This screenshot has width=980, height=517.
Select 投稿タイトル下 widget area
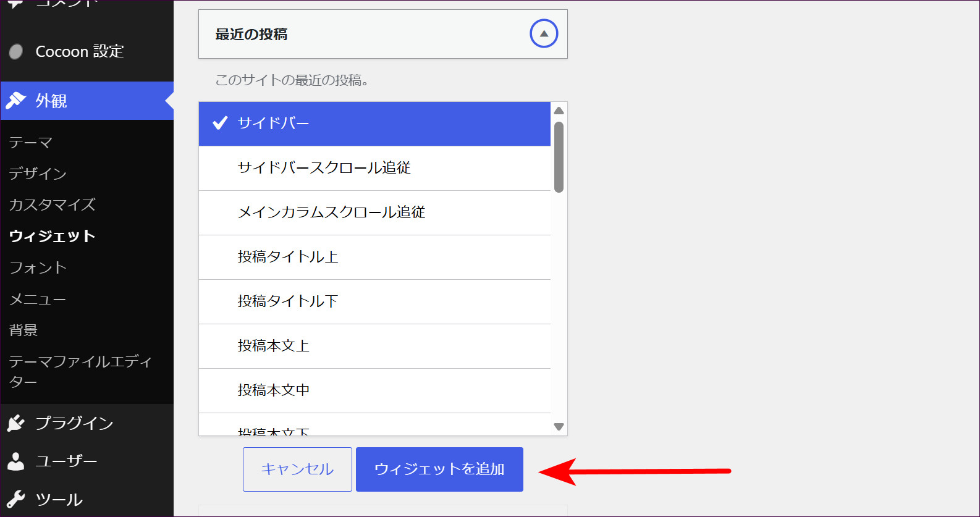pyautogui.click(x=374, y=301)
